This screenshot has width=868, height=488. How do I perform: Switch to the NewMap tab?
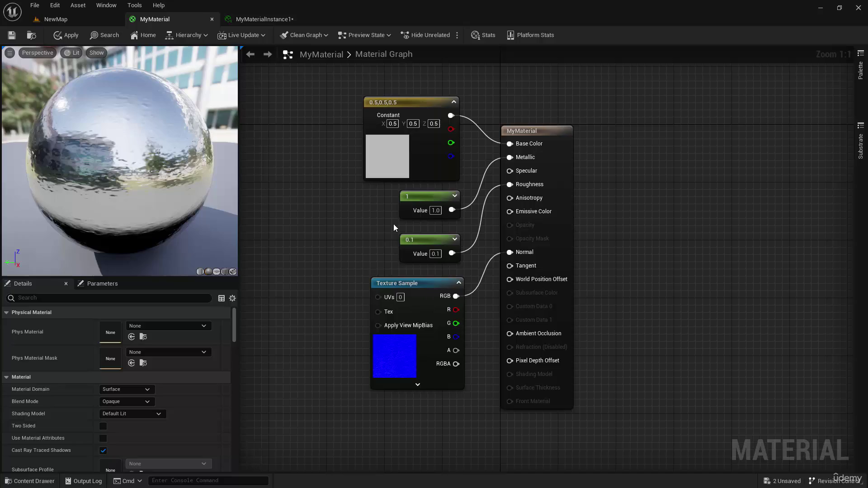56,19
